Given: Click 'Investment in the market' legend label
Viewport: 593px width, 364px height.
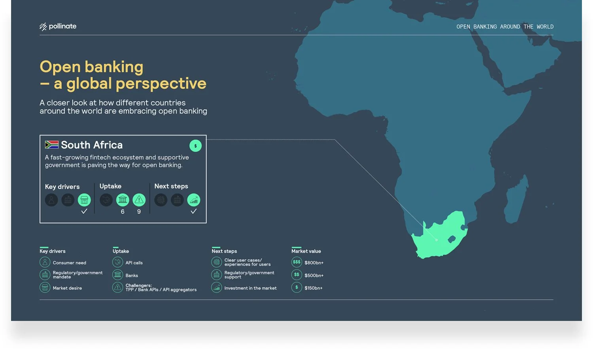Looking at the screenshot, I should (251, 288).
